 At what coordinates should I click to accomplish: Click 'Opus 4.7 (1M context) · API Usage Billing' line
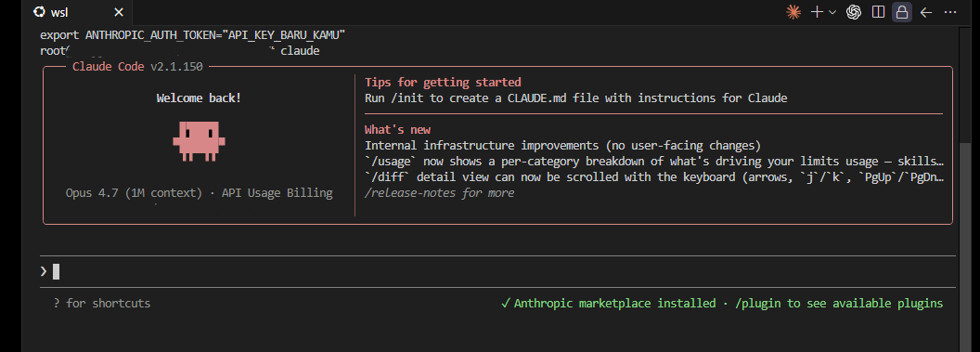pyautogui.click(x=199, y=192)
